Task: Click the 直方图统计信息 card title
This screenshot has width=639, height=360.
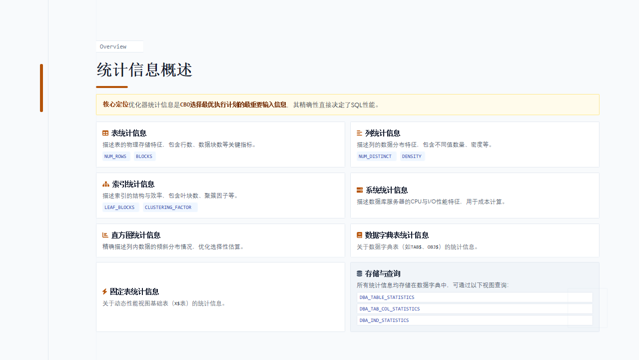Action: (x=136, y=235)
